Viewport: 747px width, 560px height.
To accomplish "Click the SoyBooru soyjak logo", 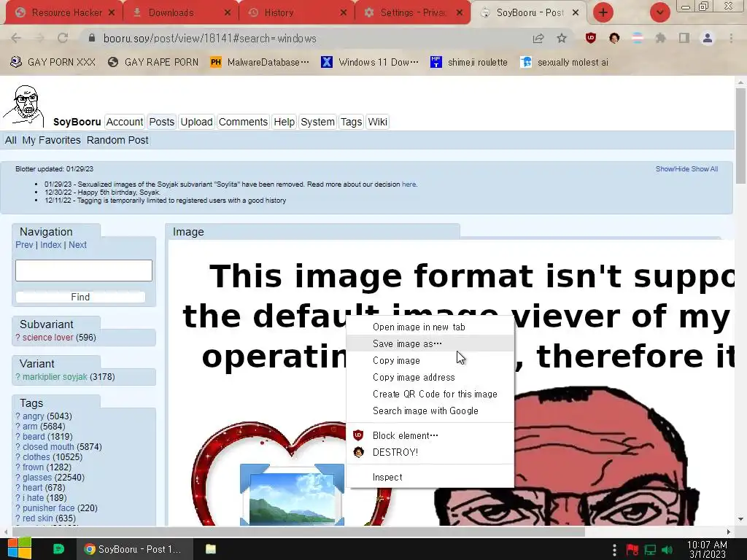I will (x=24, y=106).
